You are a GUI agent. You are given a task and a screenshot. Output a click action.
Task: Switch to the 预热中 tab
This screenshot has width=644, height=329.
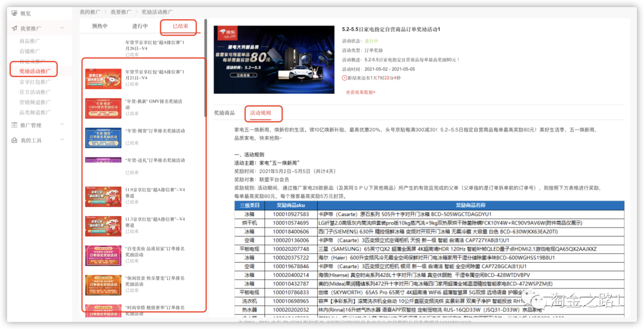(100, 26)
